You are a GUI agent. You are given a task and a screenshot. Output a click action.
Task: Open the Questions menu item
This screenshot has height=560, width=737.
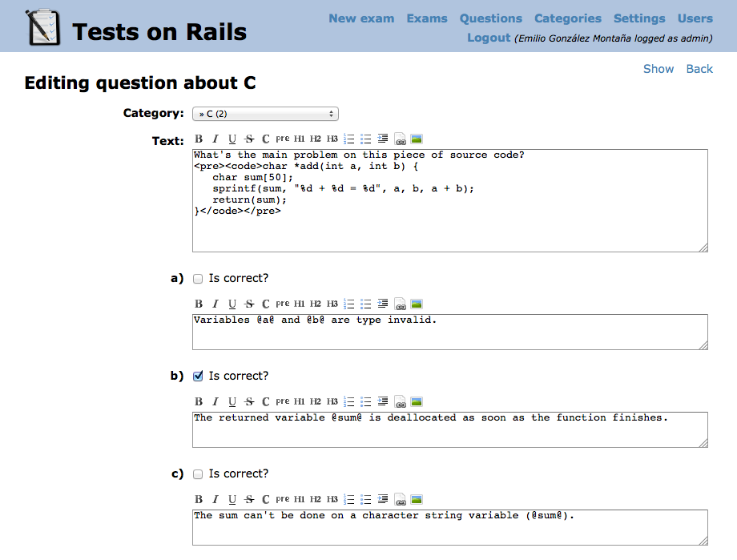click(x=491, y=18)
